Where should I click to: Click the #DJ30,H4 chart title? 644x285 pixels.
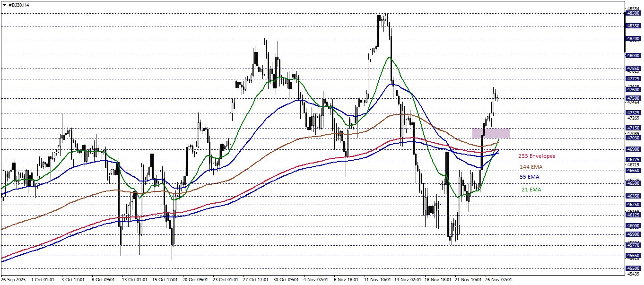[x=18, y=4]
